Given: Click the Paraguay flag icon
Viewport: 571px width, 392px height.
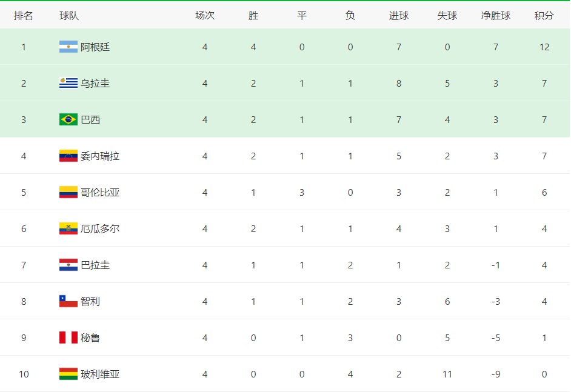Looking at the screenshot, I should (68, 265).
